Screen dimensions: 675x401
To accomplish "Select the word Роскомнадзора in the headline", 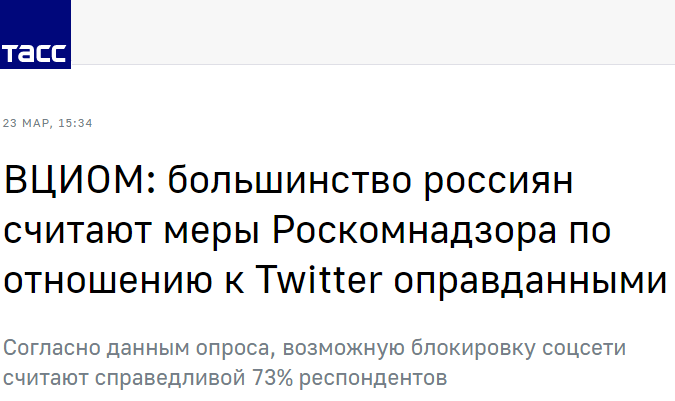I will pyautogui.click(x=415, y=230).
